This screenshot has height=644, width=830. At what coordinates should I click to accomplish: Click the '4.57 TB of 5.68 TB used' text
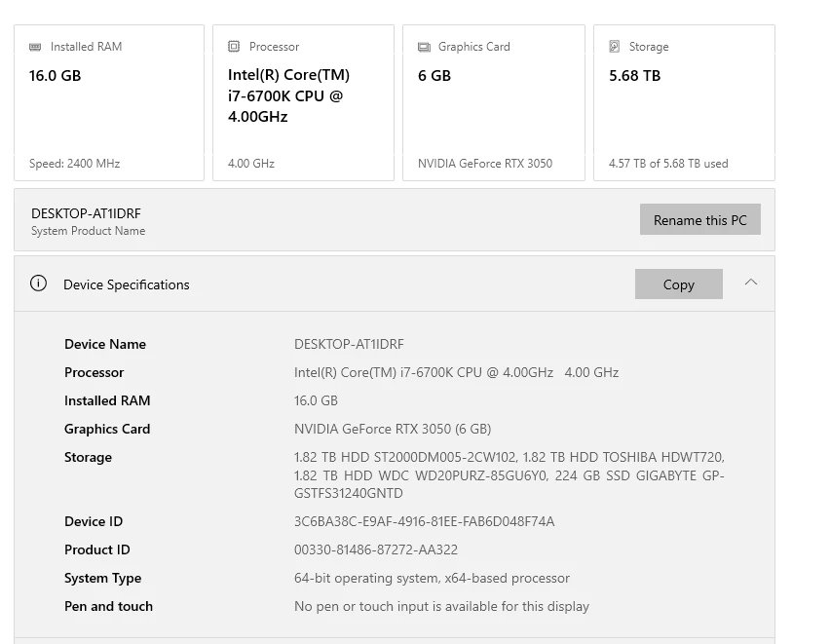(x=668, y=164)
